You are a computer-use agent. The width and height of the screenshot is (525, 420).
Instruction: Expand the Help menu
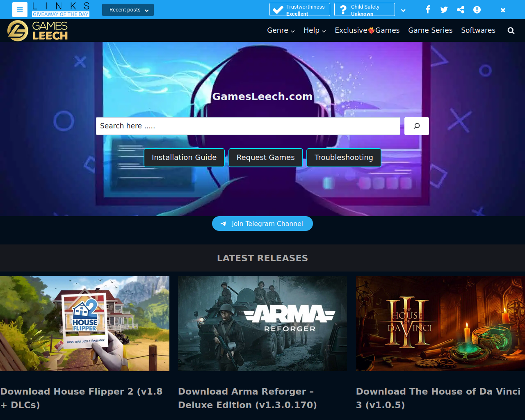[315, 30]
